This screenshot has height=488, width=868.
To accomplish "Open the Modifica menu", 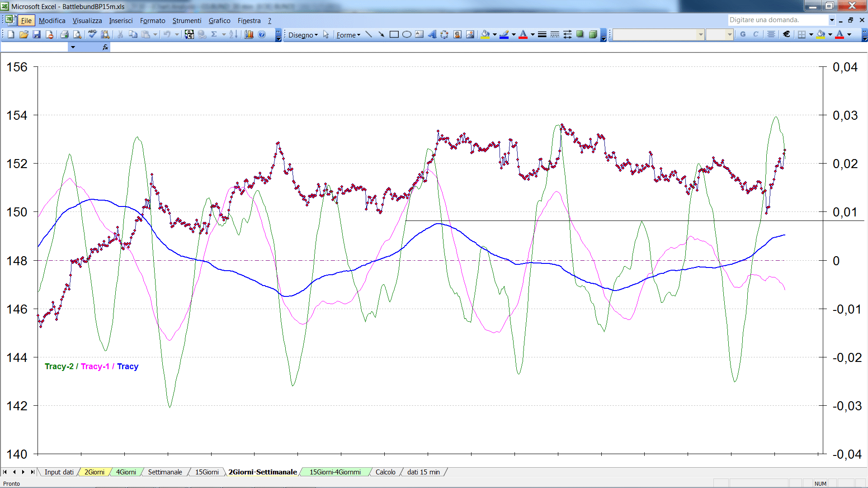I will coord(52,21).
